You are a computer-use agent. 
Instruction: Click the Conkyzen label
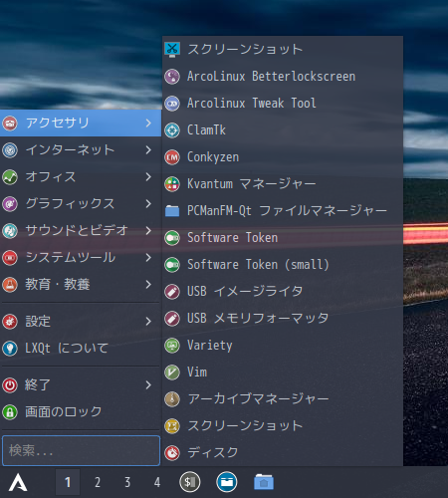pos(213,157)
